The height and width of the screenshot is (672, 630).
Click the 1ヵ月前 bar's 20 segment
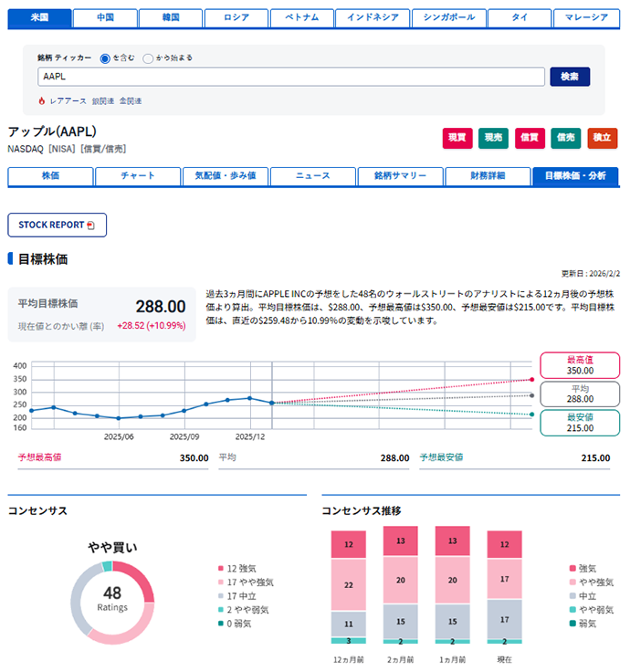click(453, 581)
